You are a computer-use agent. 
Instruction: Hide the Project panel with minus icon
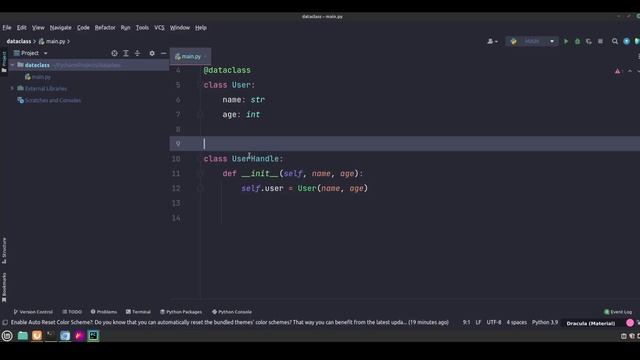164,53
